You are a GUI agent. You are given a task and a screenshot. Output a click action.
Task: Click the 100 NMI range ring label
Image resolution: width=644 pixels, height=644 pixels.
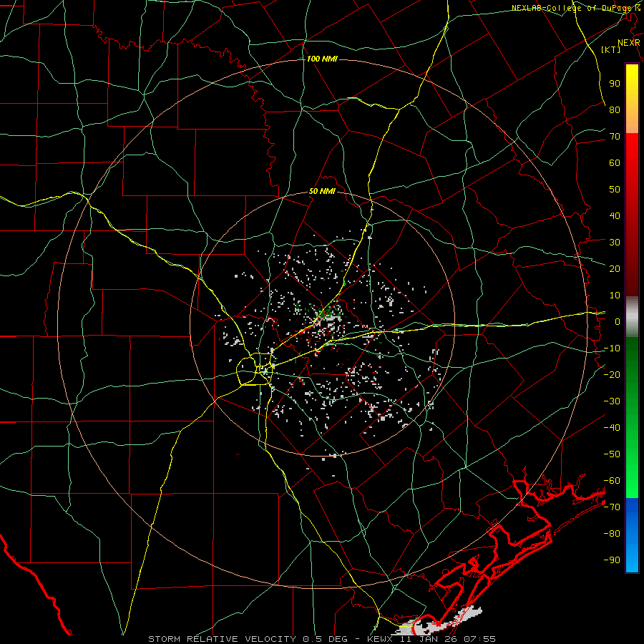(x=322, y=59)
